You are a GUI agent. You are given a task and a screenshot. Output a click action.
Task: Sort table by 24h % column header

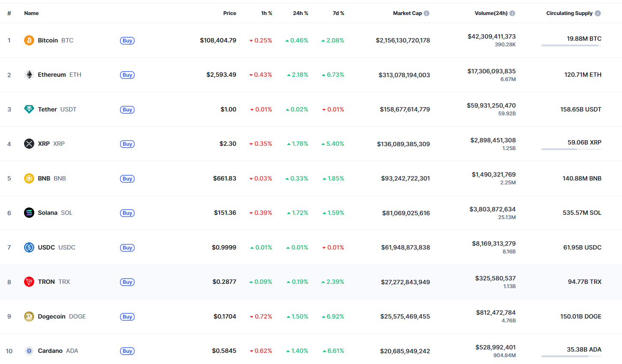(300, 13)
